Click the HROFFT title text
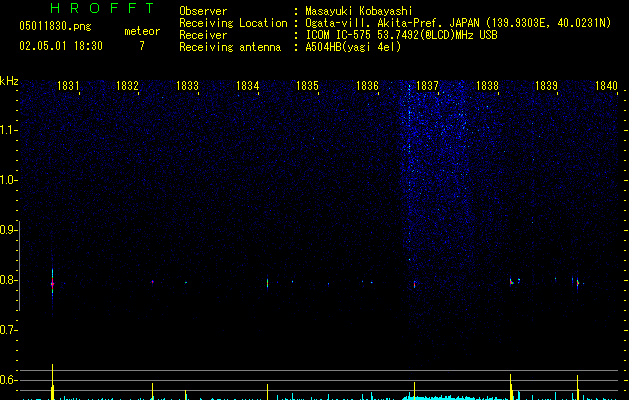Image resolution: width=629 pixels, height=400 pixels. 102,8
